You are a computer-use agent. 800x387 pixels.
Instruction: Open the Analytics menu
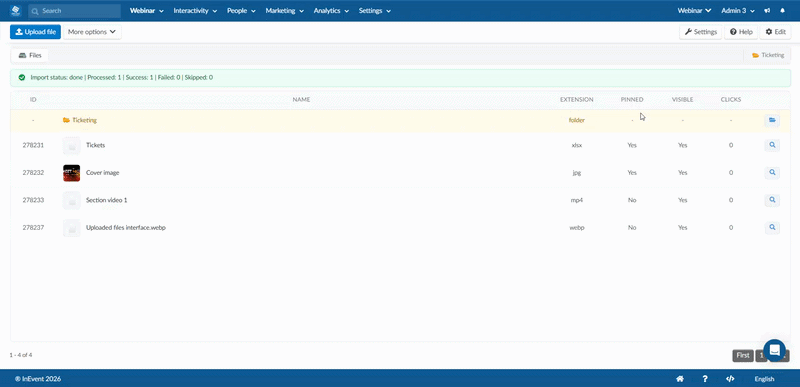pos(331,11)
